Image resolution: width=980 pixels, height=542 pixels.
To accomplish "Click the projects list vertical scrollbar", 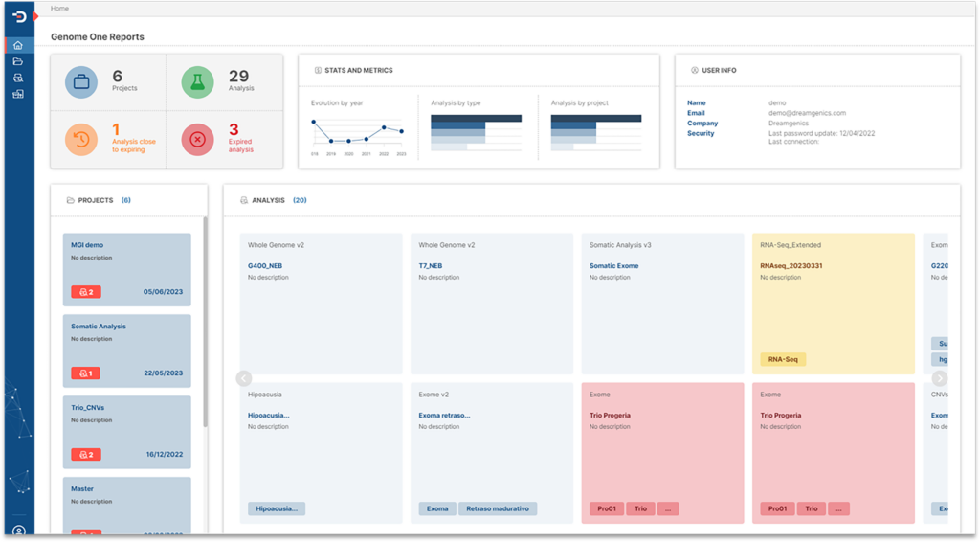I will coord(205,322).
